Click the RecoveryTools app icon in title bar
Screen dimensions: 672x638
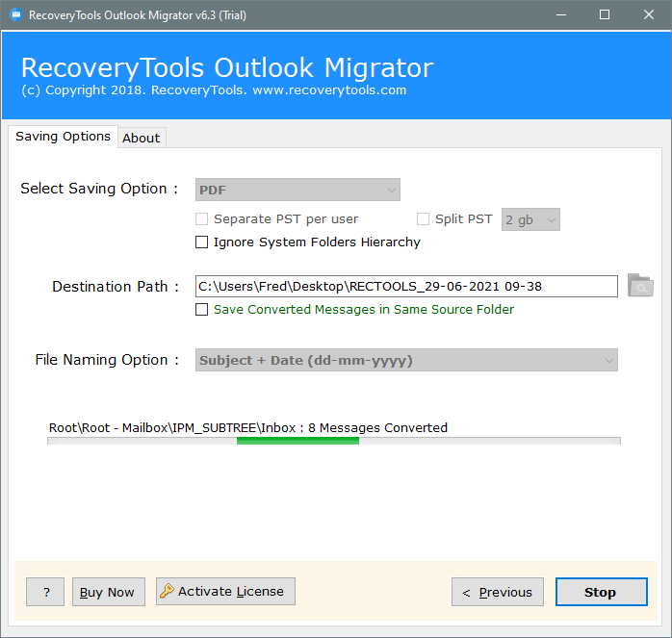(15, 15)
